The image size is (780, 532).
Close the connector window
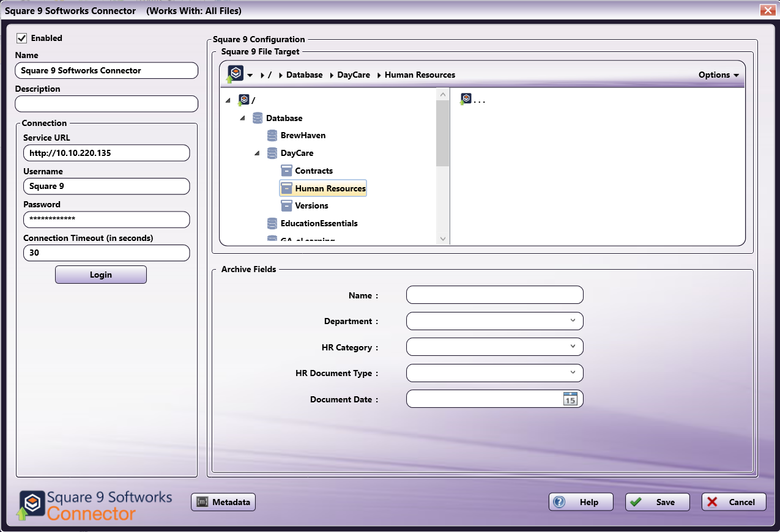768,10
